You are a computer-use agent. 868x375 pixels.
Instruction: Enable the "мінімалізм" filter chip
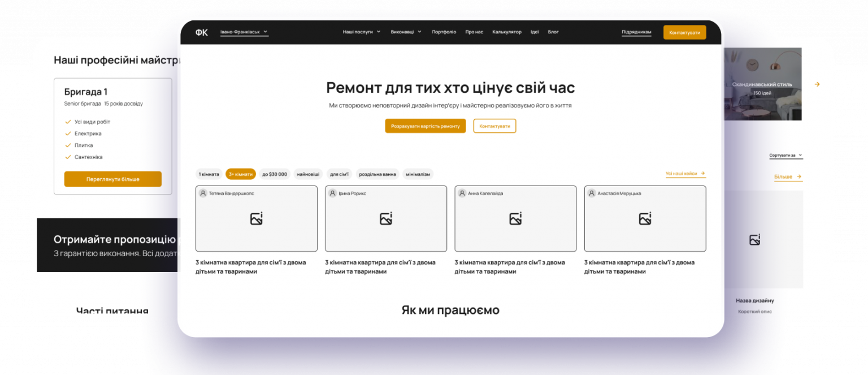[418, 174]
